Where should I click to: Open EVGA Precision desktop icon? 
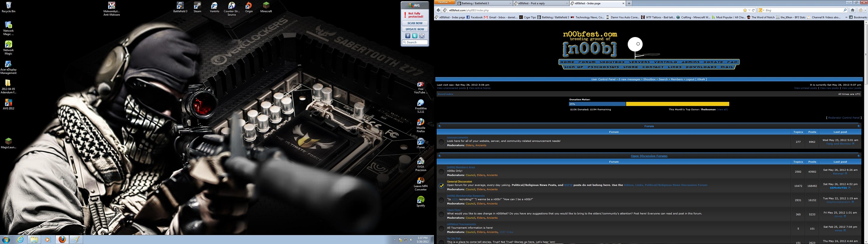420,164
